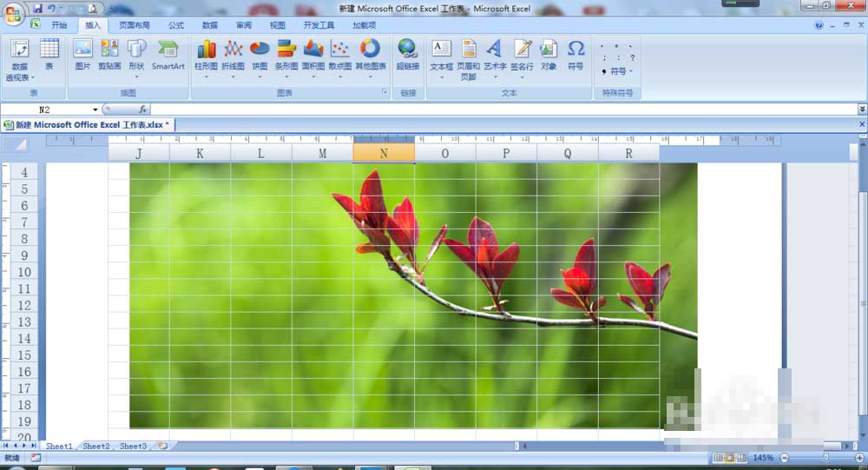Switch to Sheet2 worksheet tab
868x470 pixels.
point(95,446)
